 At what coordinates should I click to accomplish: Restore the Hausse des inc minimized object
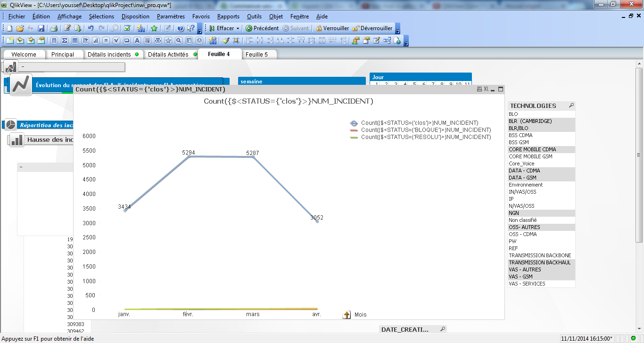17,139
